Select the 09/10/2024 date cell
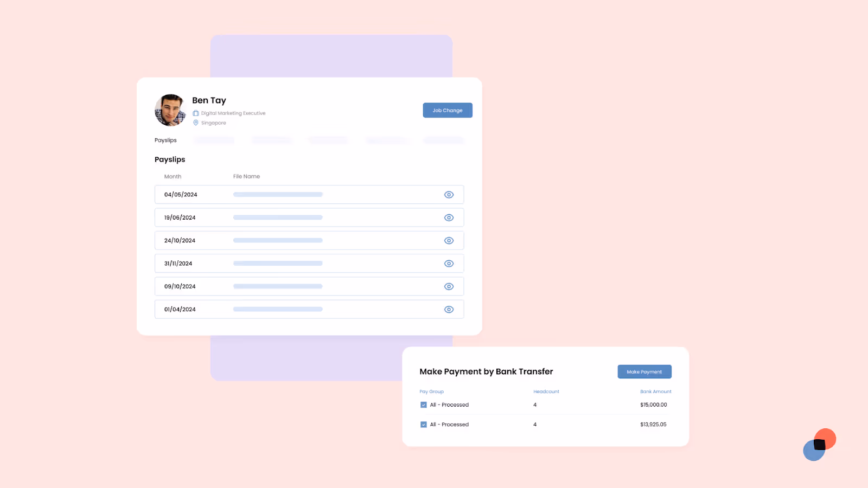 [x=180, y=286]
